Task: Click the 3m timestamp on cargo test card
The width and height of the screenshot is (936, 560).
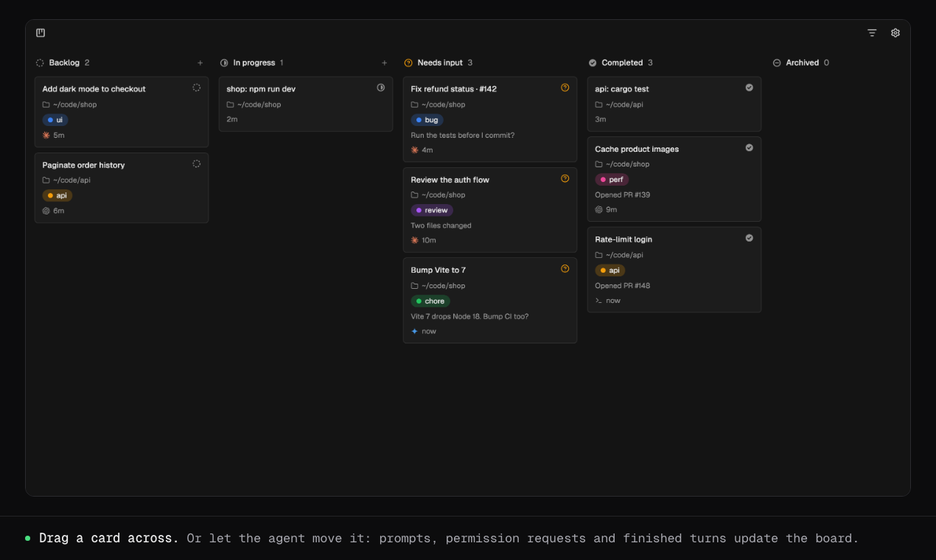Action: (x=601, y=119)
